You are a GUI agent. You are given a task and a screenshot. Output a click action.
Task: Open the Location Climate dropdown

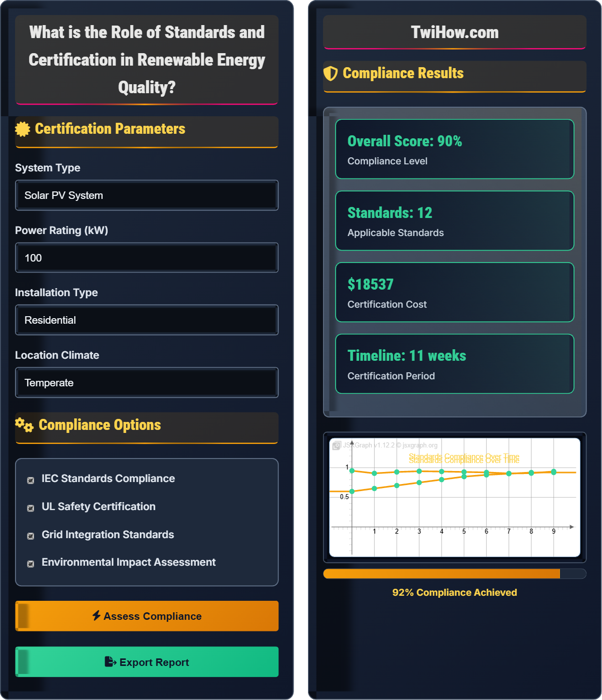pyautogui.click(x=147, y=383)
